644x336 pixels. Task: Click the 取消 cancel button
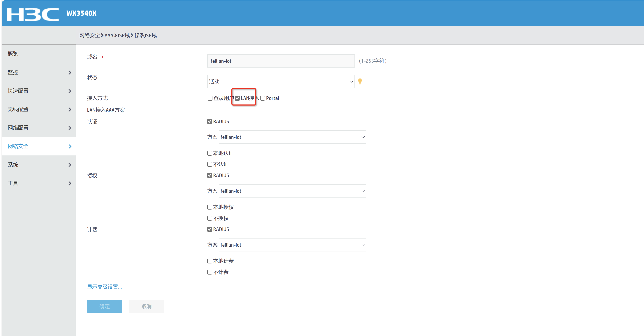coord(146,306)
